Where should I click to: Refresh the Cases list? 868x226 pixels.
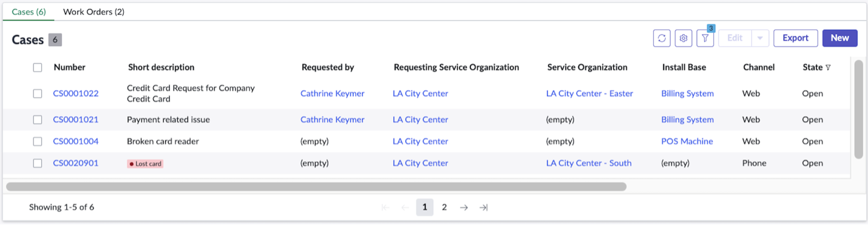click(662, 38)
